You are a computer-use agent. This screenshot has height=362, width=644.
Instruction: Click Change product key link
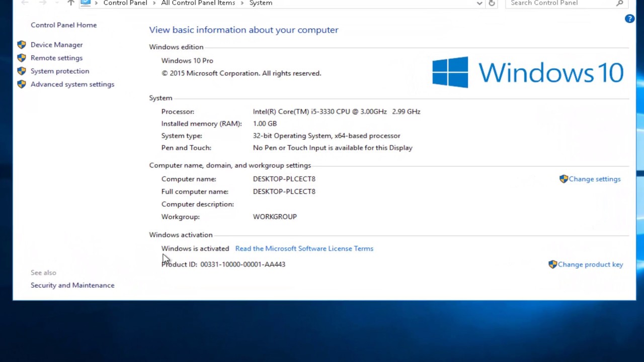tap(590, 264)
